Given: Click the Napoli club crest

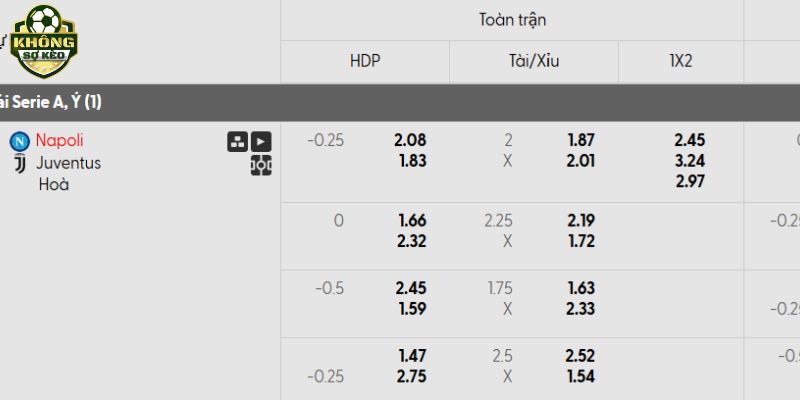Looking at the screenshot, I should click(19, 141).
